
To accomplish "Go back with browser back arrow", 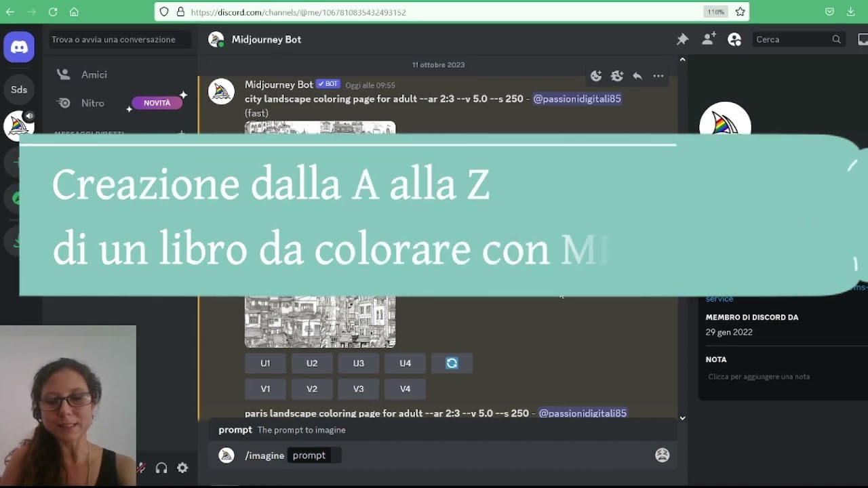I will 10,12.
